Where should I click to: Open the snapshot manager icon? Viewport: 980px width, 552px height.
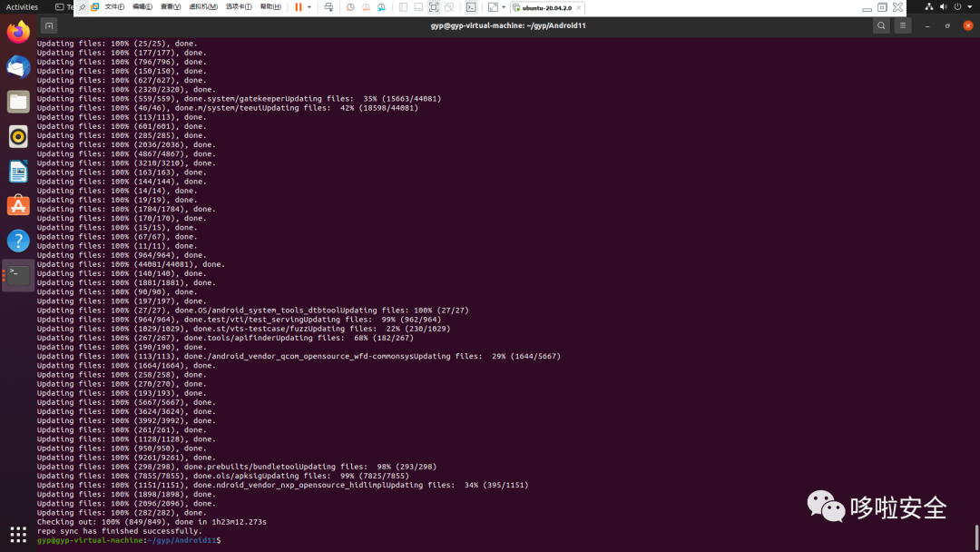tap(381, 7)
